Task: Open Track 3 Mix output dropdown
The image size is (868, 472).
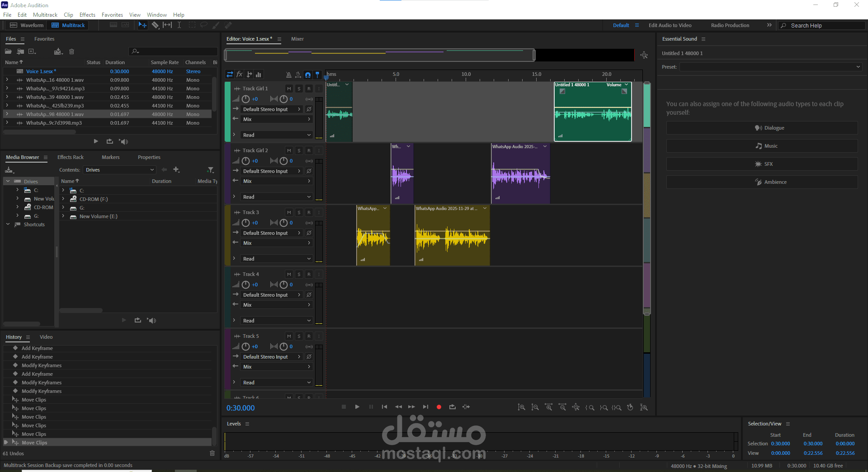Action: pyautogui.click(x=276, y=243)
